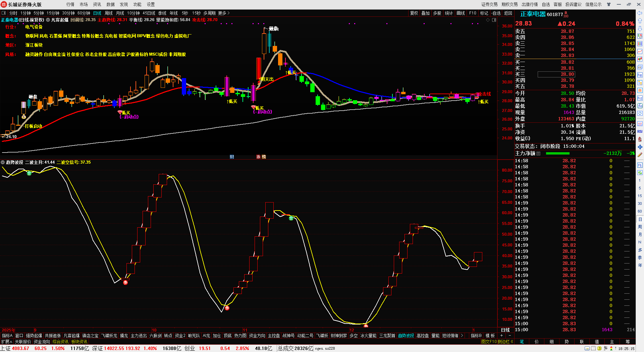
Task: Click the minus zoom-out button below 日线
Action: 510,336
